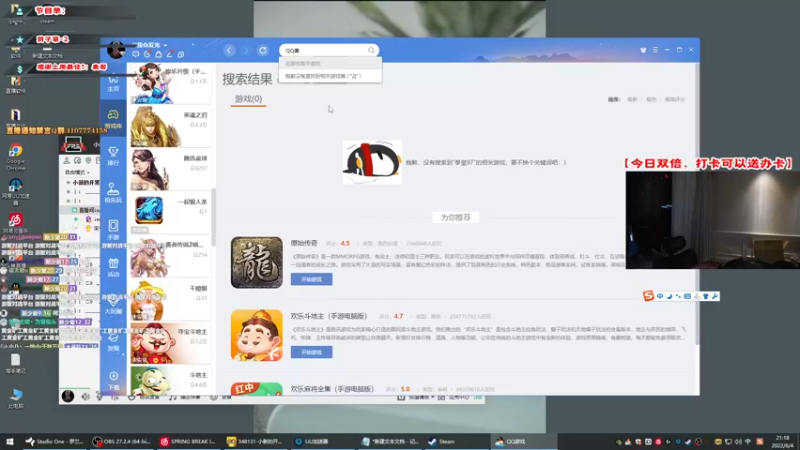Sort results by second option after 排序
The image size is (800, 450).
tap(651, 99)
